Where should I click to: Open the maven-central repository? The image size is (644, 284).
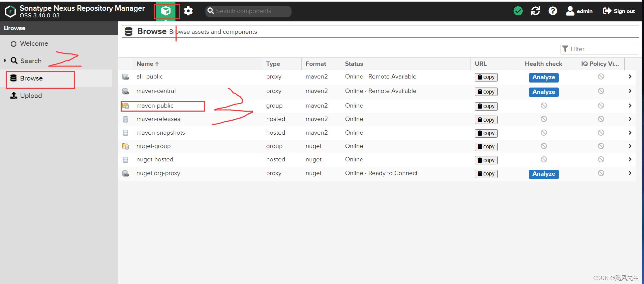(x=156, y=91)
